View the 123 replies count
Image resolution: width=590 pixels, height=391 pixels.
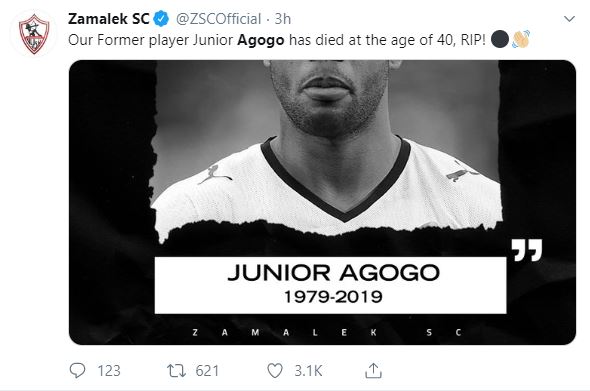click(109, 371)
